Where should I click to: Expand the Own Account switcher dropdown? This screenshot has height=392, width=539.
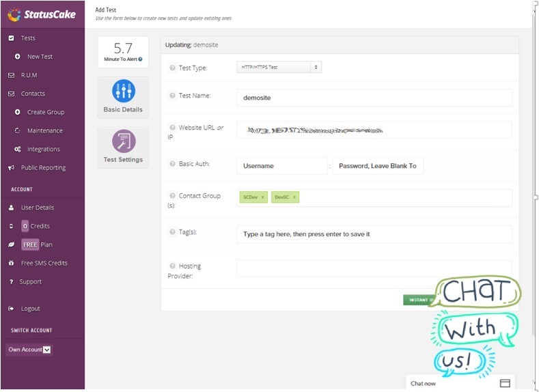point(46,350)
